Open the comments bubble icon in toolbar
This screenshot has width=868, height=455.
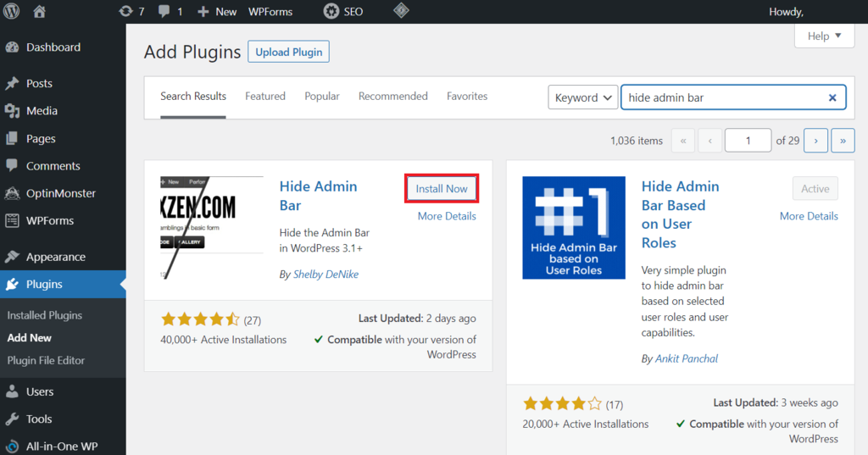[x=170, y=12]
